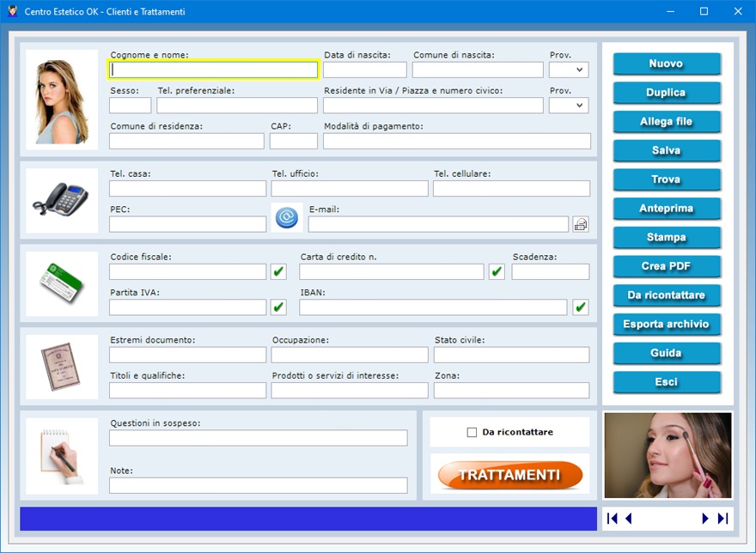
Task: Click the Tel. casa field
Action: (x=187, y=189)
